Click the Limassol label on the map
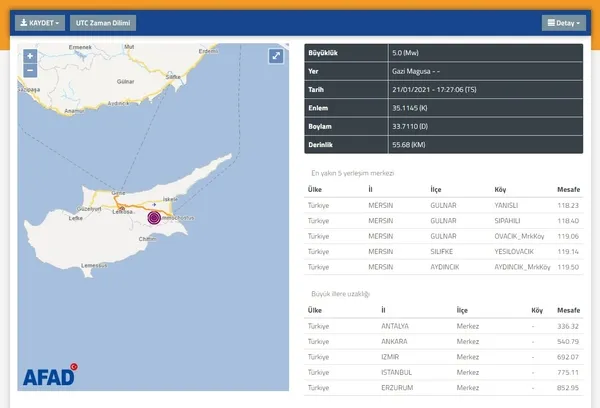 click(96, 264)
